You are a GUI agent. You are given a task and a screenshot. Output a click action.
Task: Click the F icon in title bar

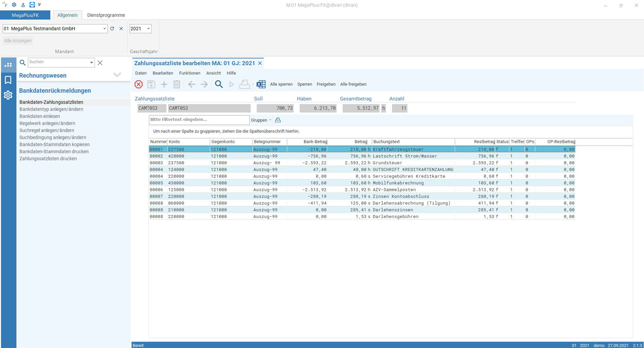point(5,5)
